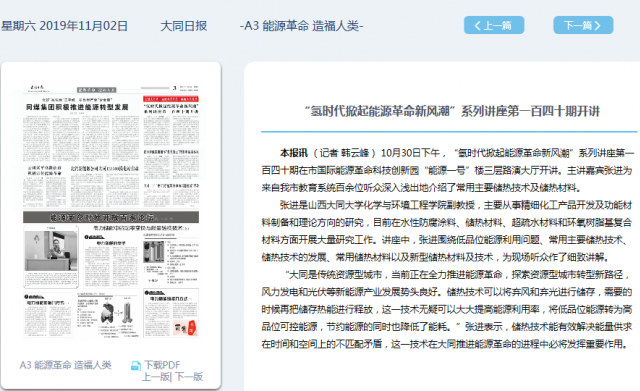Go to next article with 下一篇 button

click(583, 25)
